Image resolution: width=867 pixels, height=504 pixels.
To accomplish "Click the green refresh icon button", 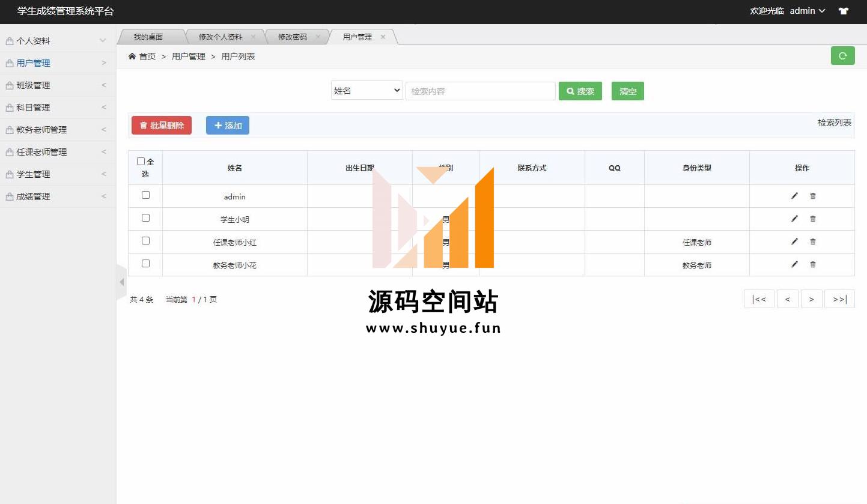I will (842, 56).
